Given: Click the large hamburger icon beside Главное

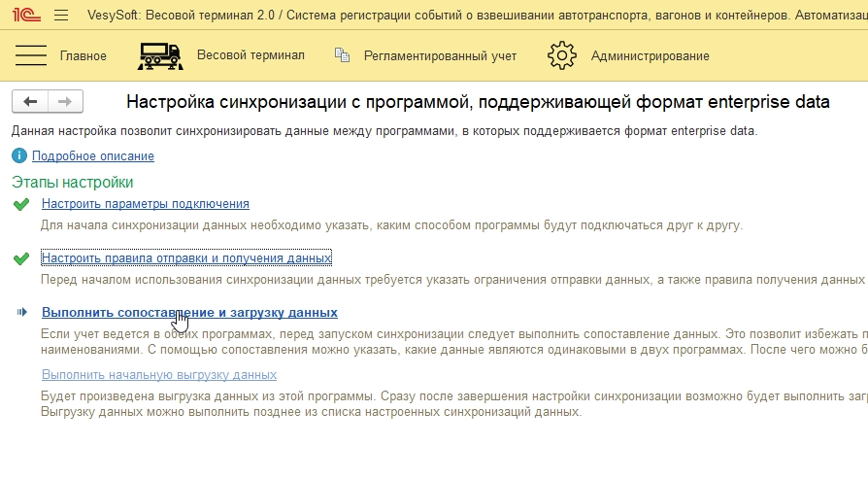Looking at the screenshot, I should click(x=32, y=55).
